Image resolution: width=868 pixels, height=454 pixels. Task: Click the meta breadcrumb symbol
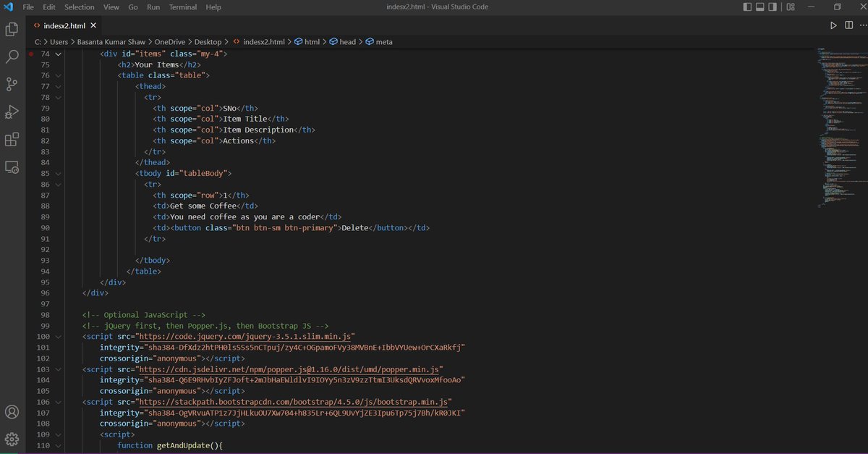point(384,42)
